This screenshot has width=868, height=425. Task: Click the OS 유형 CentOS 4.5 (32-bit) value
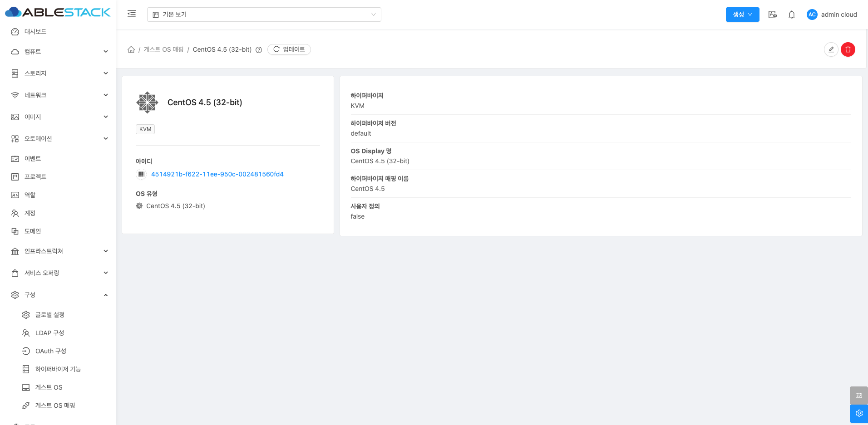click(176, 206)
